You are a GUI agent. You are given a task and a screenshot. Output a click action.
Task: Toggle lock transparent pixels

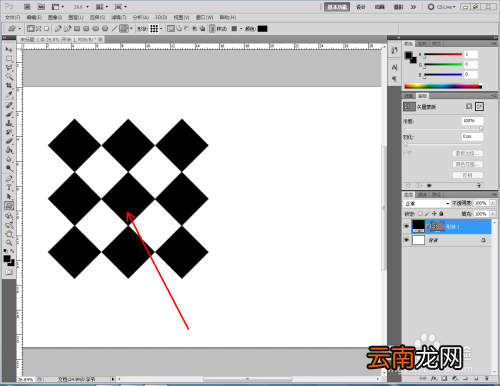[x=420, y=214]
